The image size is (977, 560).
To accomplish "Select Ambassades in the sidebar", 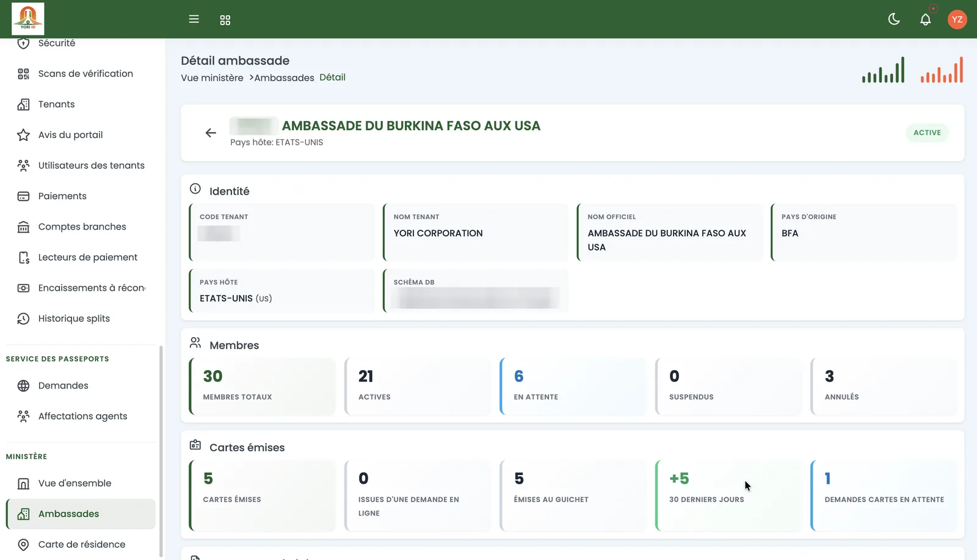I will coord(81,514).
